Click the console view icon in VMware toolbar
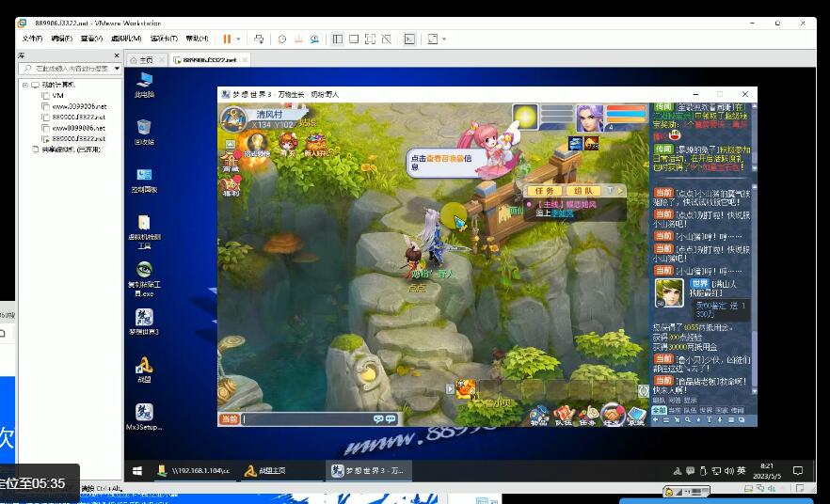Image resolution: width=830 pixels, height=504 pixels. coord(409,39)
